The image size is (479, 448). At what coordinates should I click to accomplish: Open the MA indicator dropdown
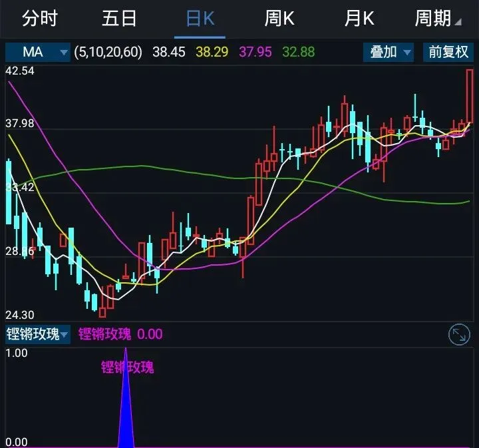tap(38, 53)
